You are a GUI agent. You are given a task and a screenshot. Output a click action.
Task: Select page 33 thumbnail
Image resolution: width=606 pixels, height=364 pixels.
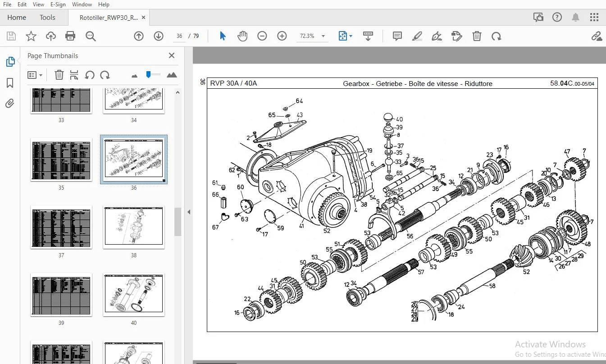tap(61, 101)
